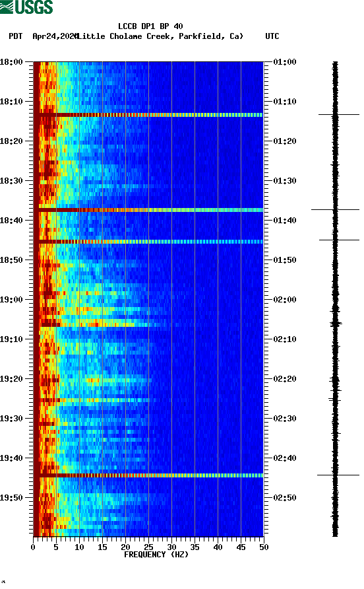This screenshot has width=364, height=589.
Task: Click the 01:30 UTC time label
Action: (285, 181)
